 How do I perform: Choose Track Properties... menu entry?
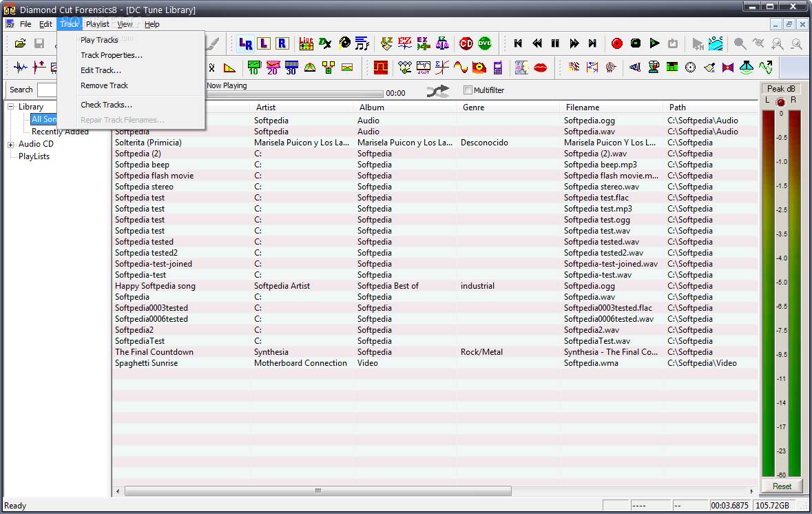click(x=112, y=55)
